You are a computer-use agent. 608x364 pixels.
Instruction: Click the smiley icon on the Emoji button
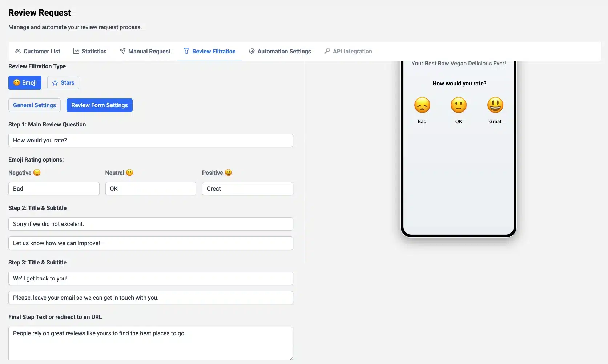pos(16,83)
